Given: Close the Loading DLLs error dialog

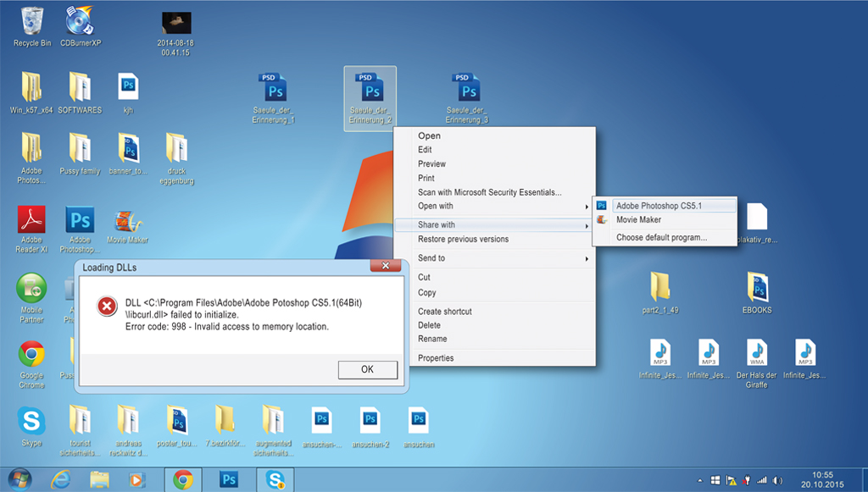Looking at the screenshot, I should (x=386, y=266).
